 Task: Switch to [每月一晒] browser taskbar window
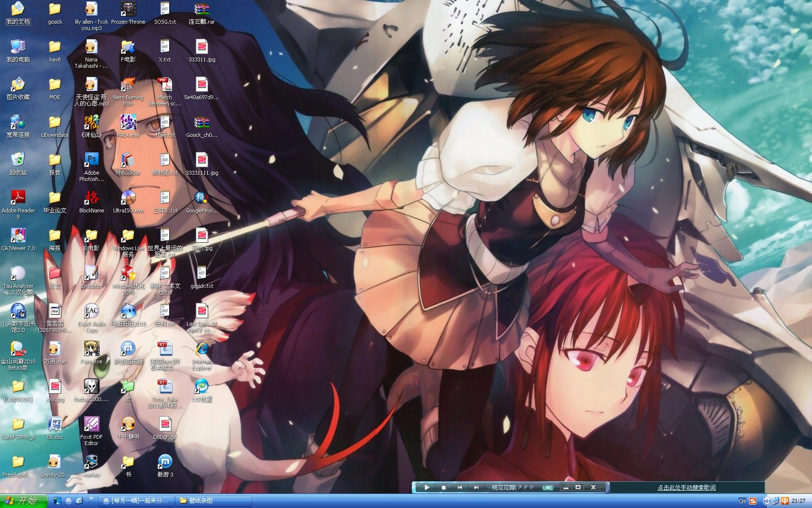[136, 501]
